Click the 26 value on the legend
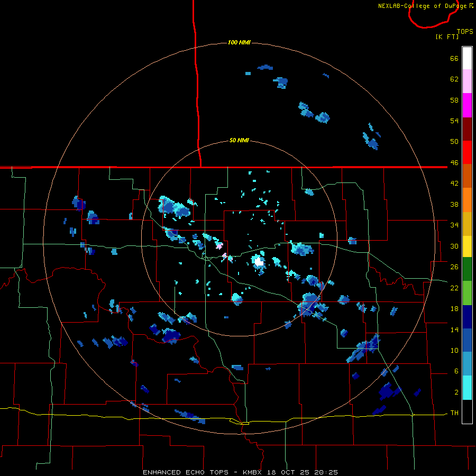Viewport: 476px width, 476px height. point(454,267)
